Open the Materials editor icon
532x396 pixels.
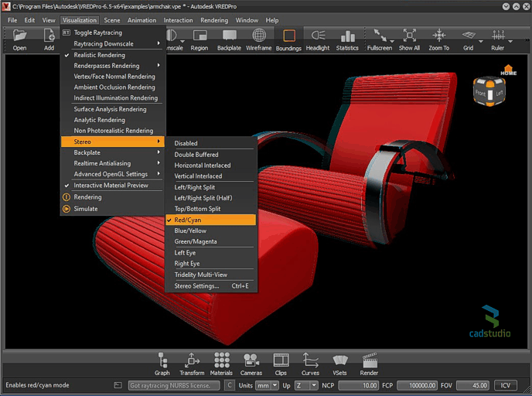click(x=221, y=364)
